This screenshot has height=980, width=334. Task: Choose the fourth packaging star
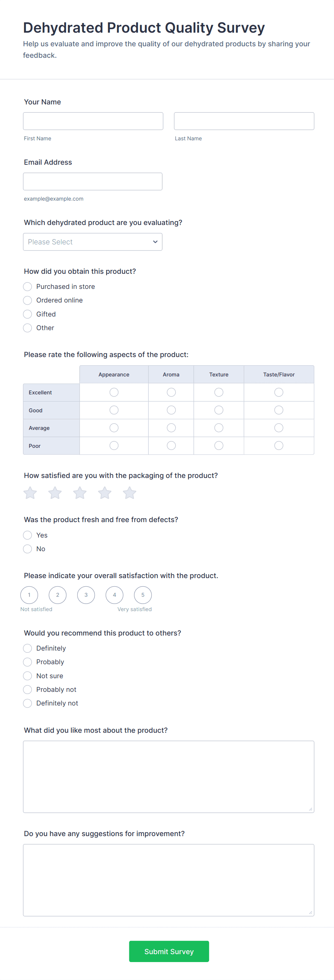[x=105, y=493]
